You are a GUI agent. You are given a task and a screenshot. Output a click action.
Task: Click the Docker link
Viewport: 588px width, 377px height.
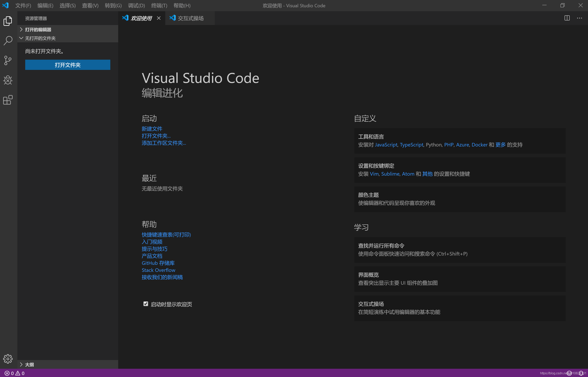click(479, 145)
